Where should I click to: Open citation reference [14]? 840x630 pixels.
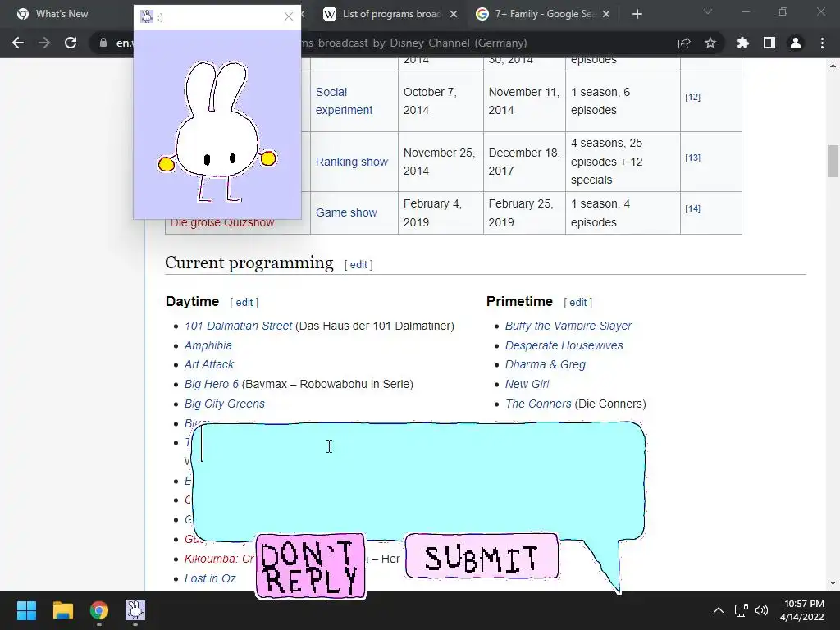[692, 208]
